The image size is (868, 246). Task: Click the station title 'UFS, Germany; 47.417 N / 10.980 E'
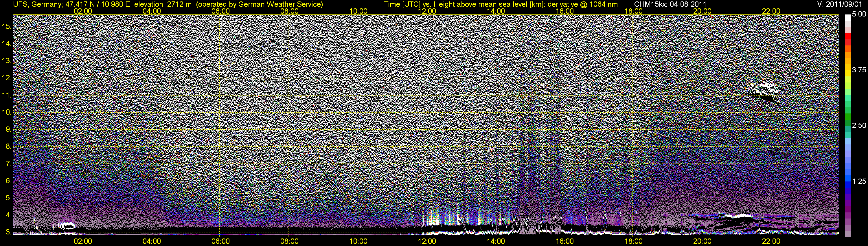click(x=72, y=4)
